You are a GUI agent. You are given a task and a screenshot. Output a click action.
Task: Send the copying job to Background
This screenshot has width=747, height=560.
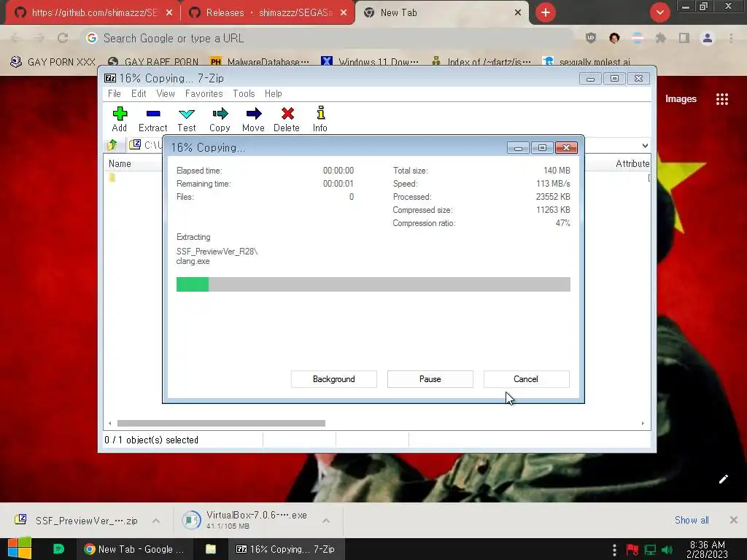334,379
